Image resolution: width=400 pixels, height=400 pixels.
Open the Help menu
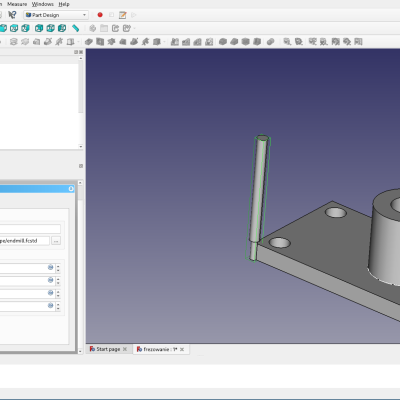[x=64, y=4]
